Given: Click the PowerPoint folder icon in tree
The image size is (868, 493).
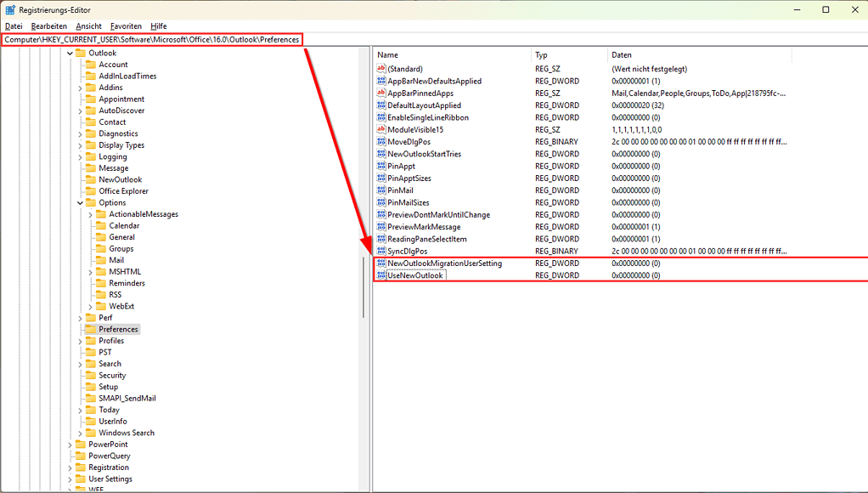Looking at the screenshot, I should click(x=81, y=445).
